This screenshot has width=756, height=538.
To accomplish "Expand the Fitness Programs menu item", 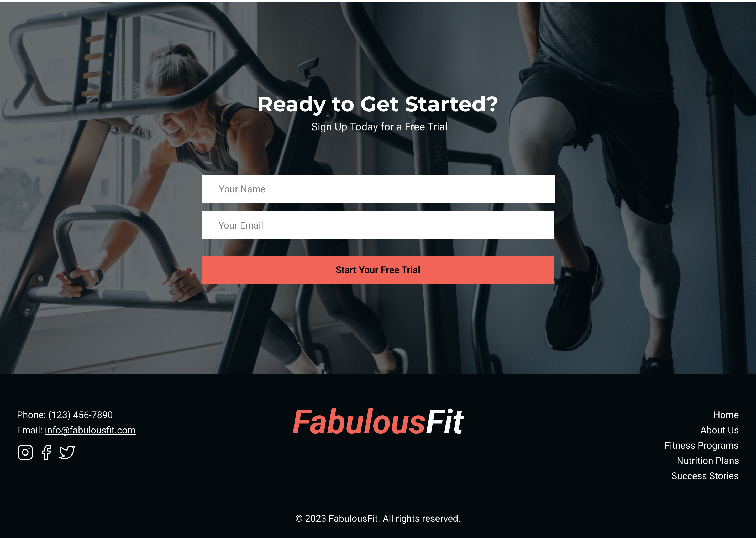I will tap(701, 445).
